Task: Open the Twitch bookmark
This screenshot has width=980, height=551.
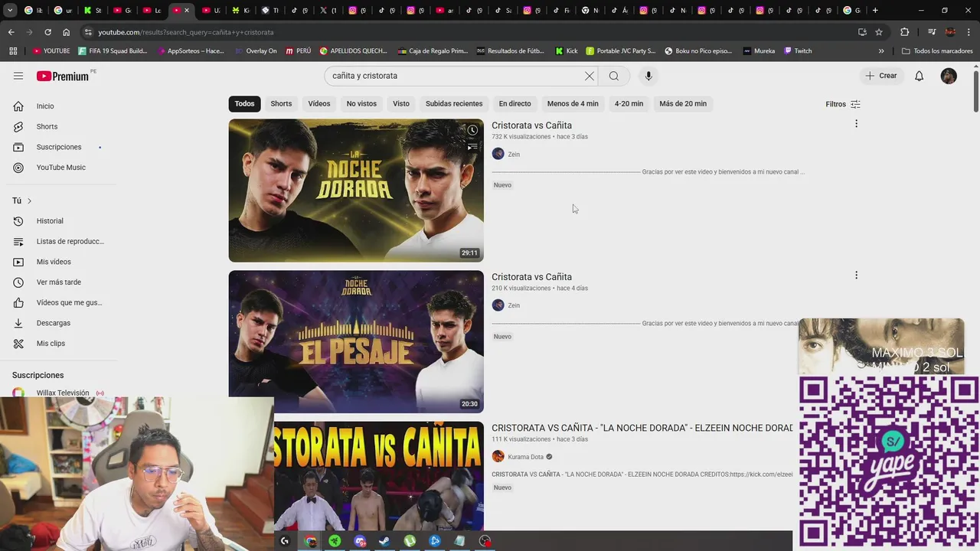Action: coord(797,51)
